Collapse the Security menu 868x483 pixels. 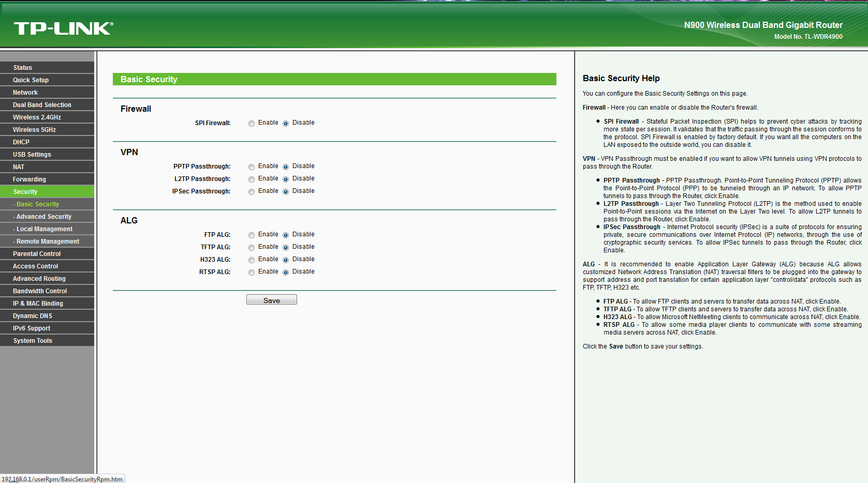click(47, 192)
